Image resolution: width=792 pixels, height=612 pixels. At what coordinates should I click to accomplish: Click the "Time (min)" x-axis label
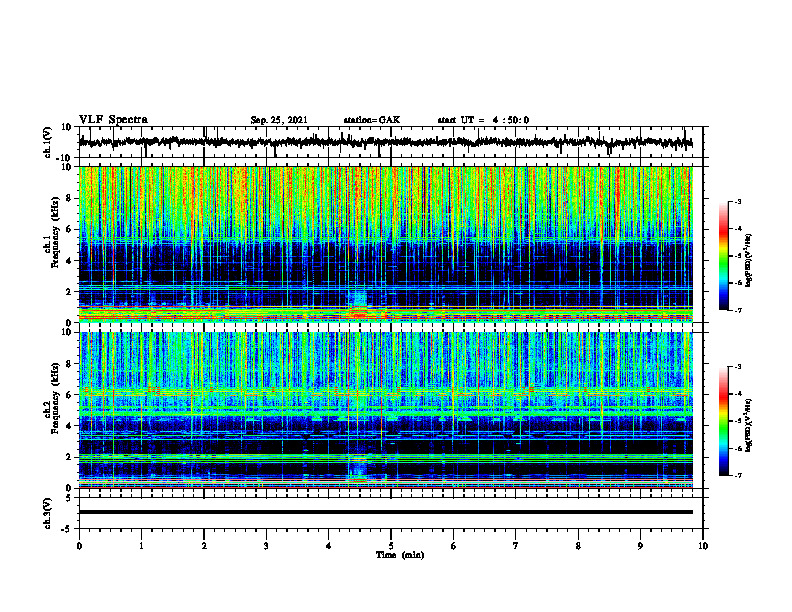(x=400, y=555)
